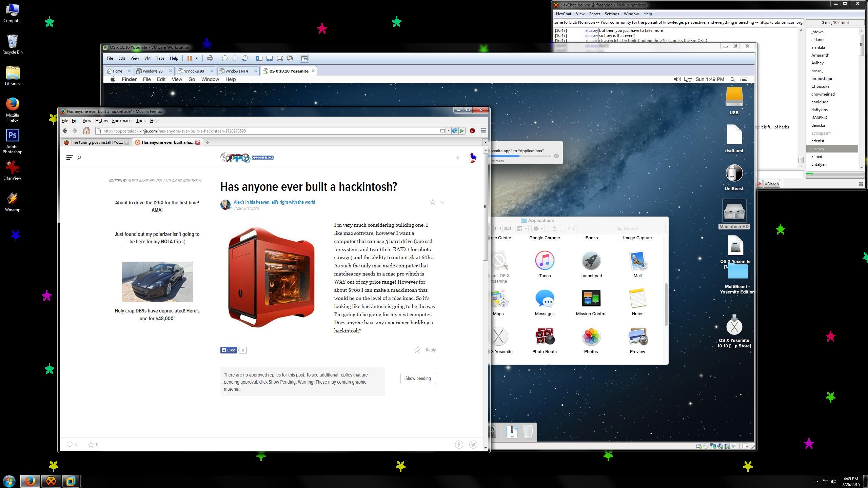Open Notes in the Applications window
868x488 pixels.
click(x=637, y=302)
